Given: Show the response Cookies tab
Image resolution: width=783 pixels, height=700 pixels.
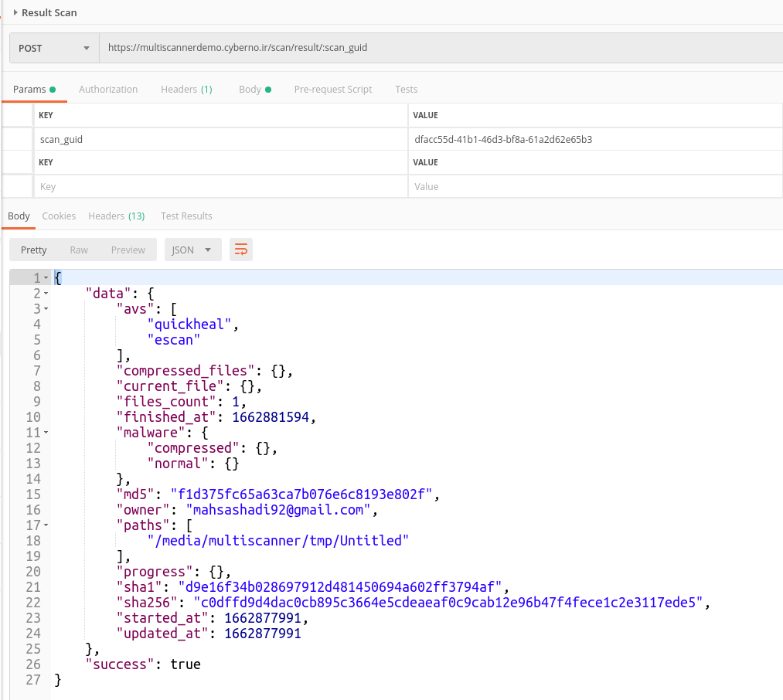Looking at the screenshot, I should point(59,216).
